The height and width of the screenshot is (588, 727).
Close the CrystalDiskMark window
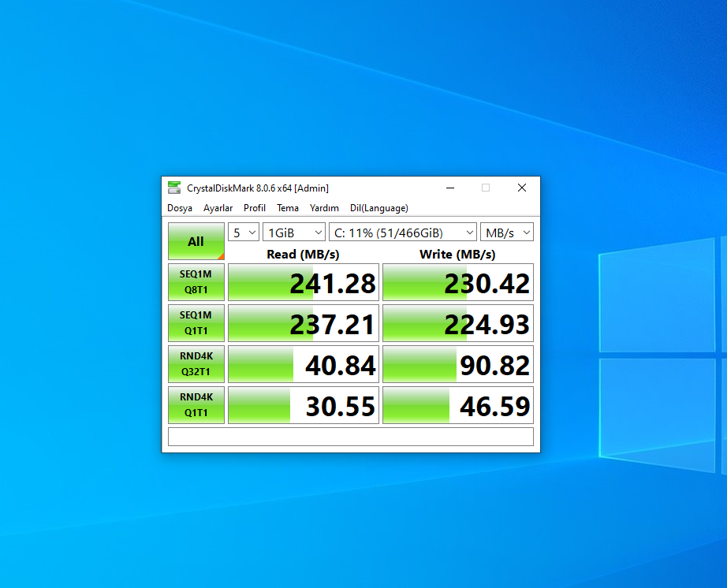tap(522, 188)
